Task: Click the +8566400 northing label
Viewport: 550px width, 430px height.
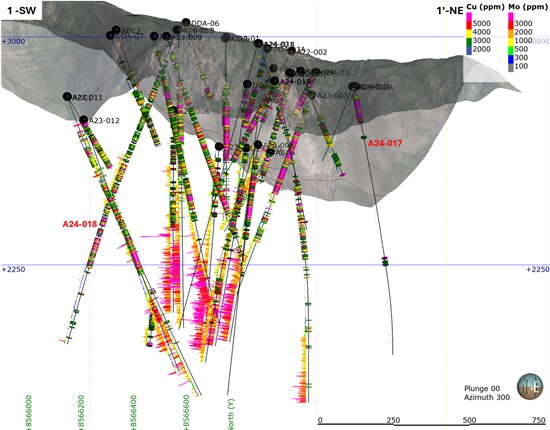Action: 134,412
